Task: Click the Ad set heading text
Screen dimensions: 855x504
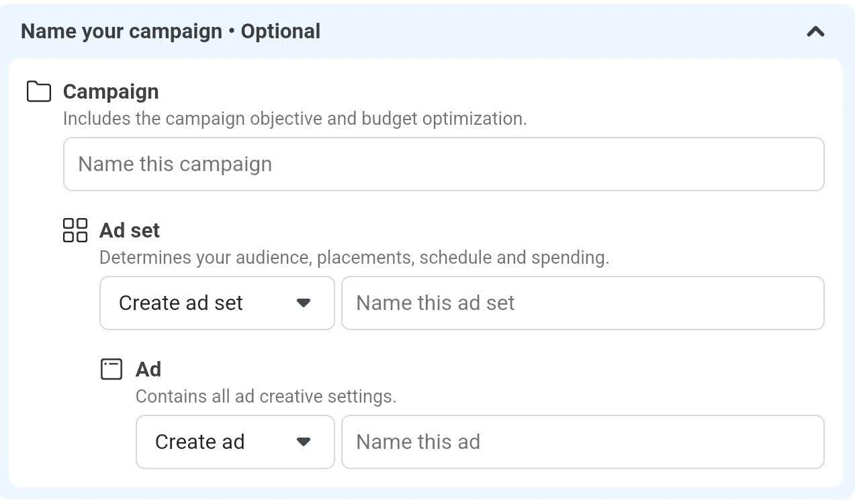Action: tap(129, 230)
